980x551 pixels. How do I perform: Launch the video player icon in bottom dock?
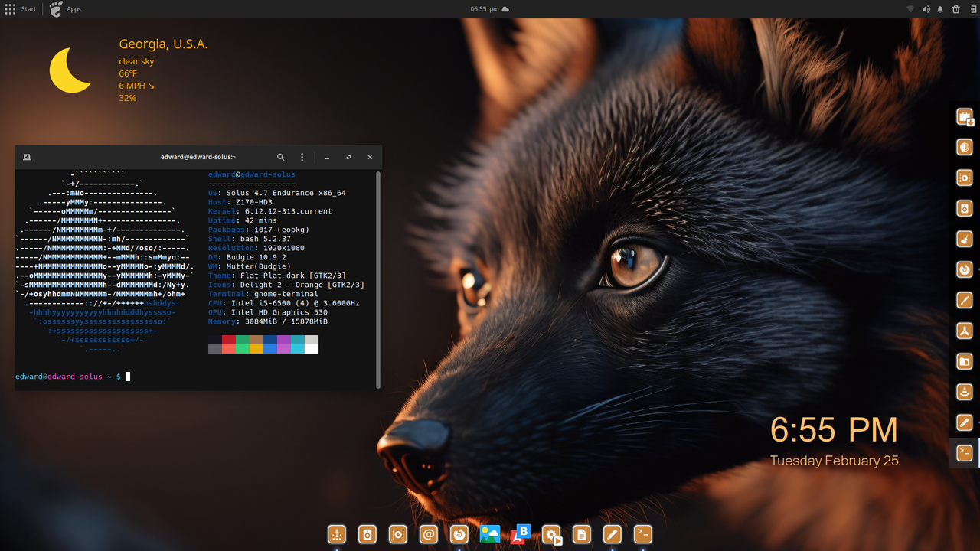point(398,534)
